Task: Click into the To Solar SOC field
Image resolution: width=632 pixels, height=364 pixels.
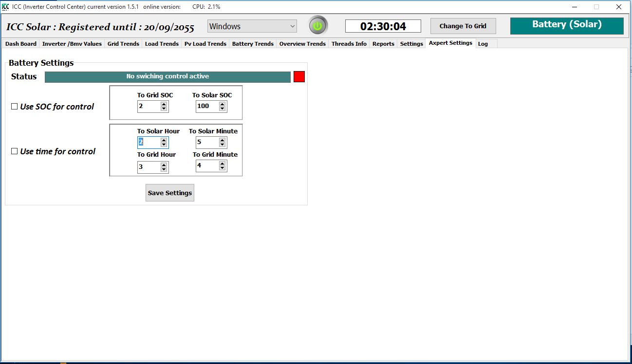Action: coord(206,106)
